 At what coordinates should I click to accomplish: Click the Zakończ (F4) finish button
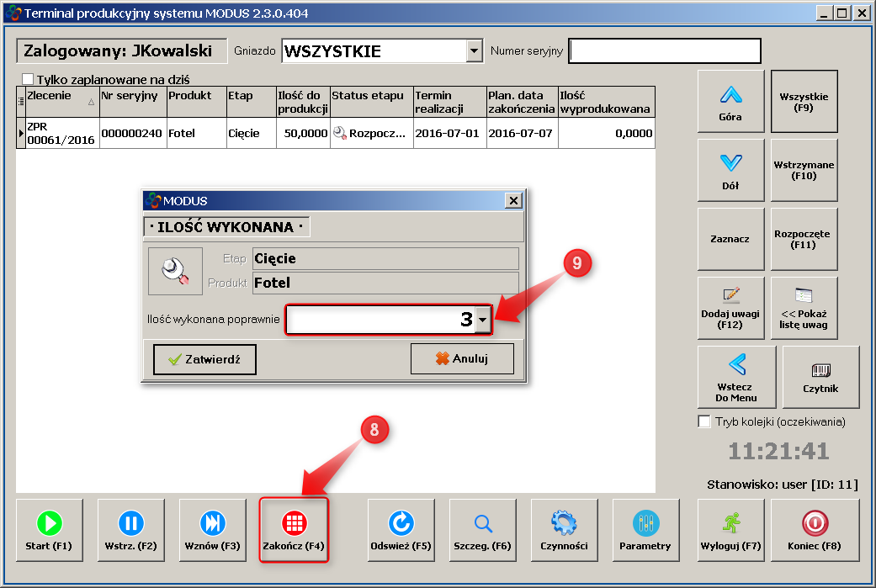tap(294, 530)
